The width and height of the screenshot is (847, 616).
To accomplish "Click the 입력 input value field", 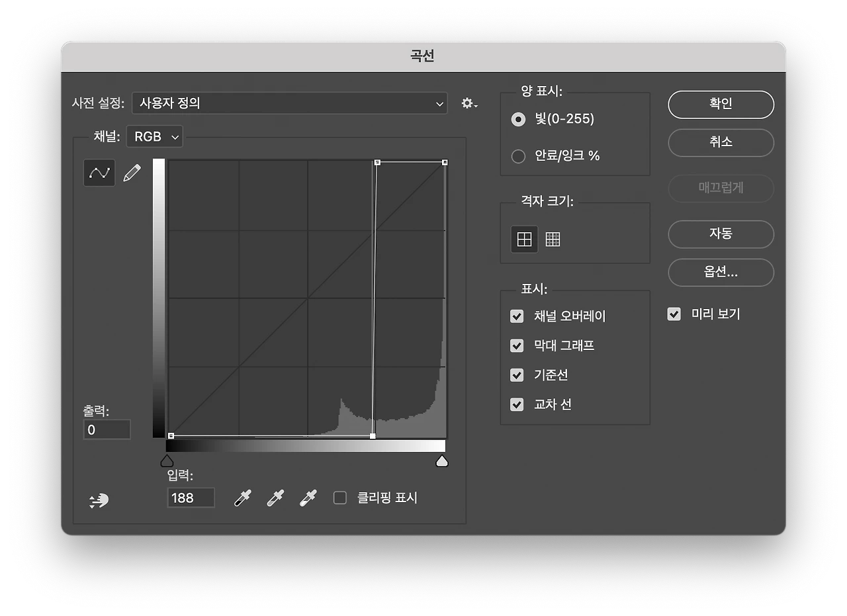I will 191,498.
